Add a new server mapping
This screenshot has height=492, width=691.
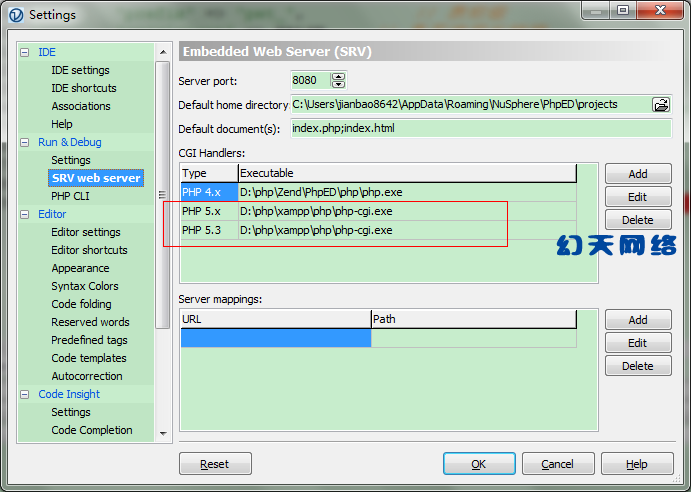[638, 320]
